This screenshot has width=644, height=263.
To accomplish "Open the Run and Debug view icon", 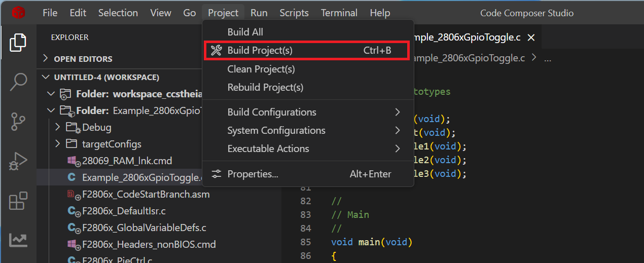I will coord(18,162).
